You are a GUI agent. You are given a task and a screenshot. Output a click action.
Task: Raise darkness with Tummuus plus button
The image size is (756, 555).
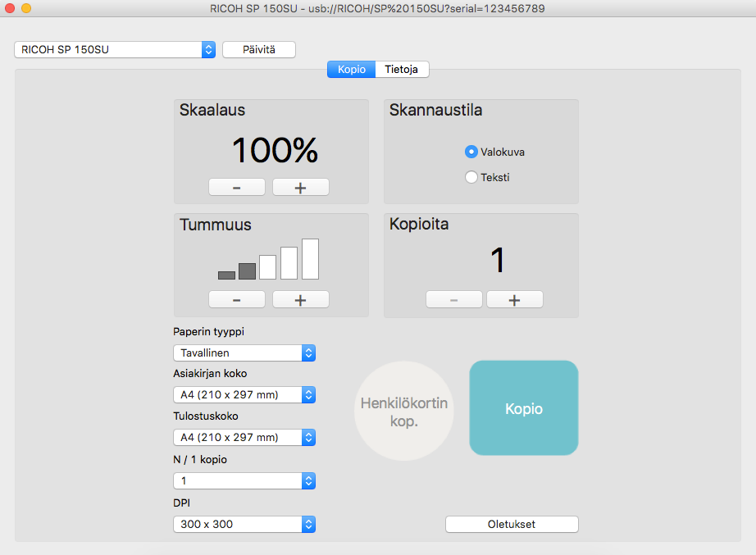point(301,299)
